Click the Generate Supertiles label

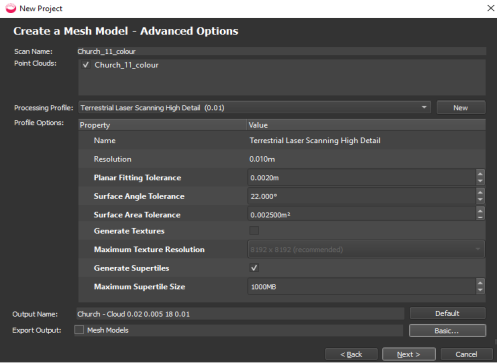(131, 268)
